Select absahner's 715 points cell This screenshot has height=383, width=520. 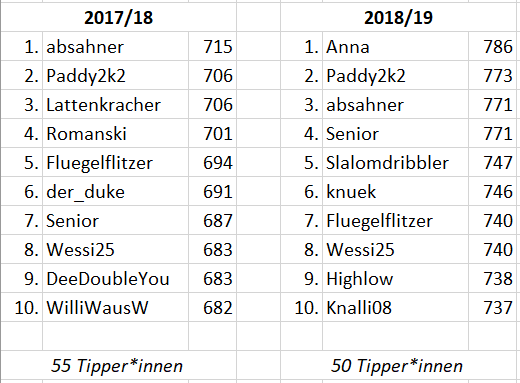click(x=212, y=46)
